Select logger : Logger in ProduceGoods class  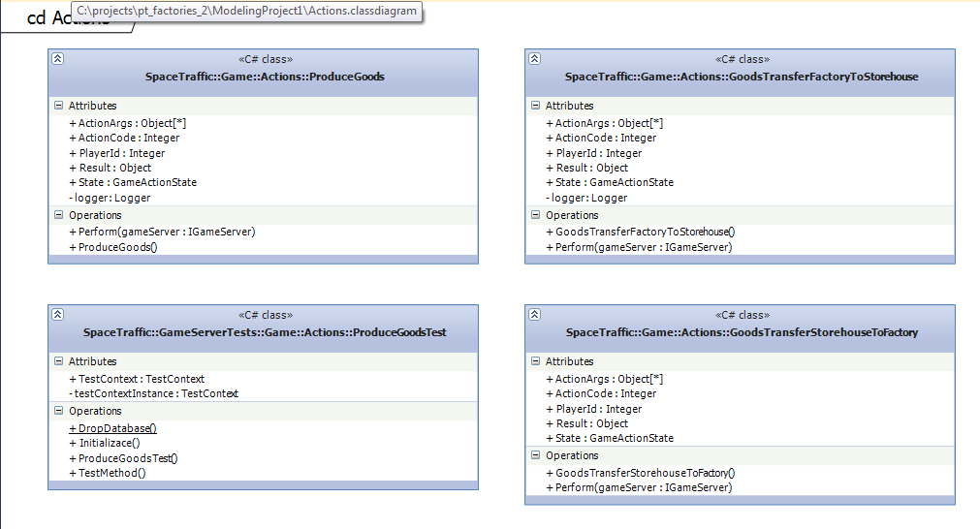(110, 198)
